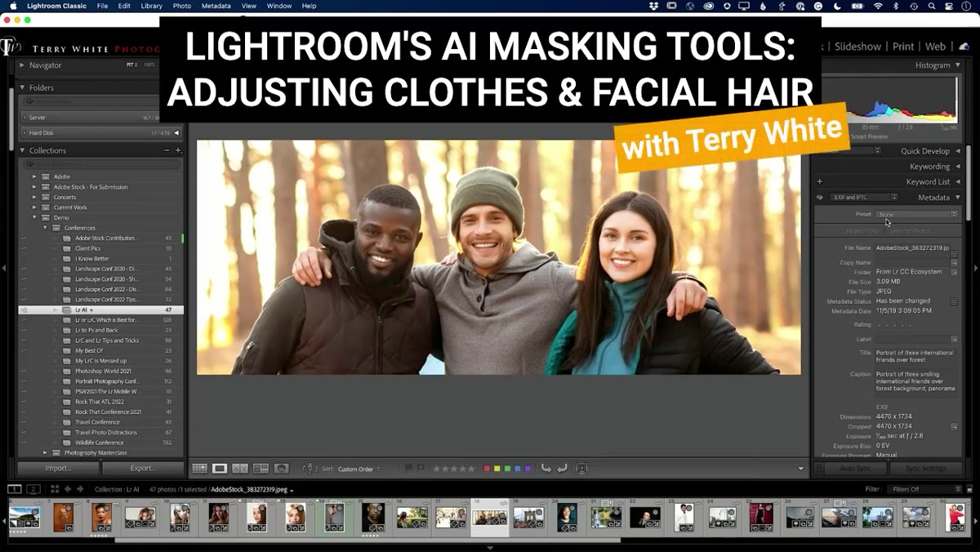The image size is (980, 552).
Task: Set star rating in toolbar
Action: [453, 469]
